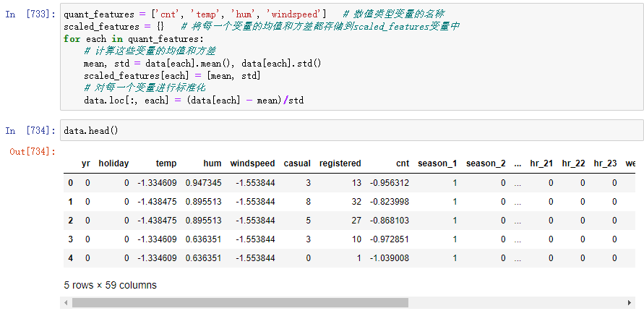Click the 'registered' column header
The image size is (644, 311).
[340, 163]
